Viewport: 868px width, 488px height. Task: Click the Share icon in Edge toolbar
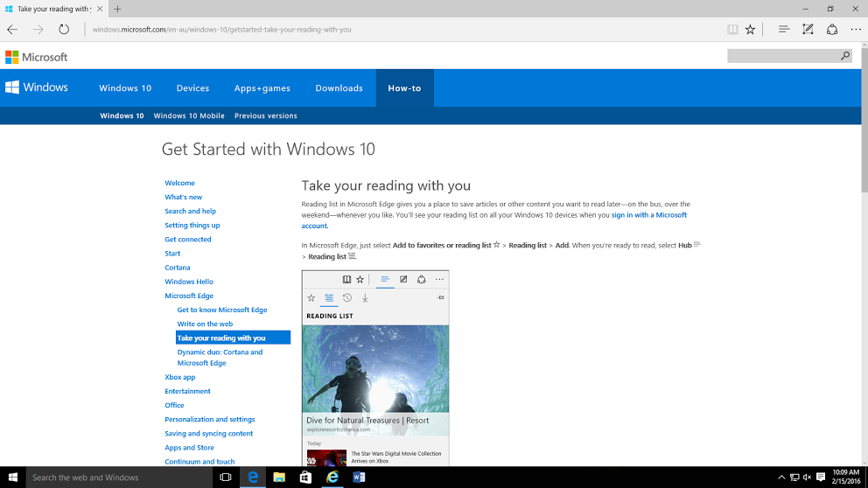pyautogui.click(x=831, y=29)
